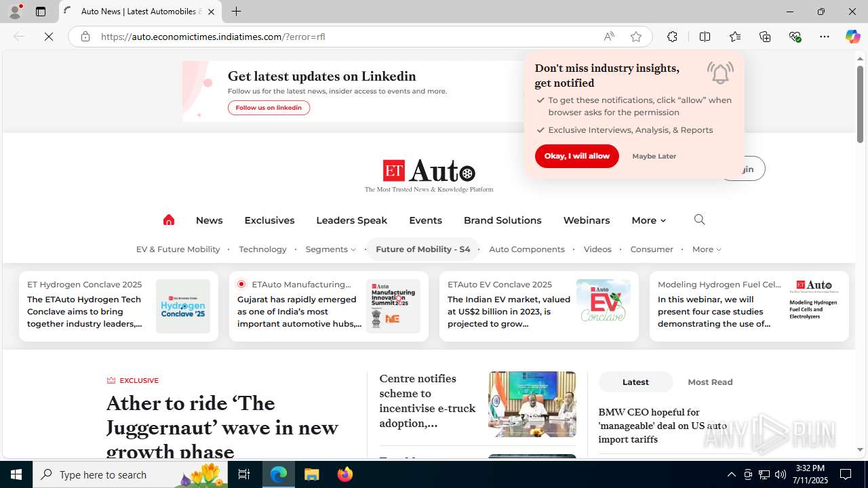
Task: Open e-truck article thumbnail photo
Action: click(x=532, y=404)
